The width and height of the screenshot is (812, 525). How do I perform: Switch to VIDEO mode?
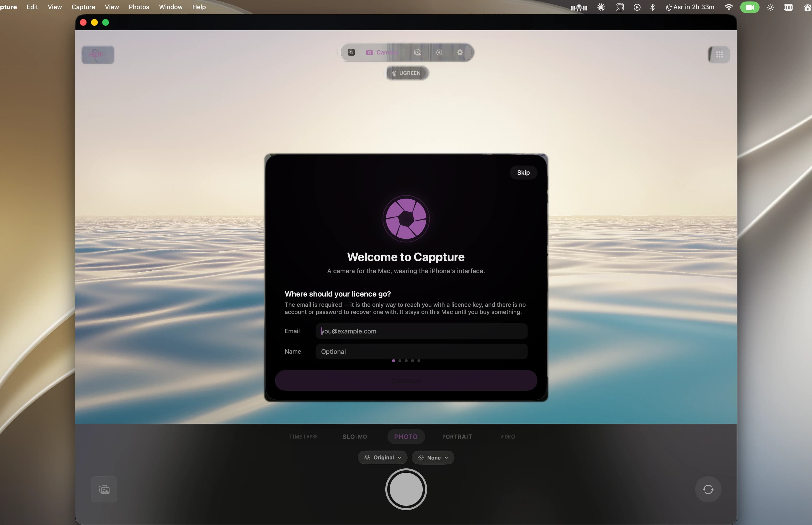pyautogui.click(x=507, y=437)
